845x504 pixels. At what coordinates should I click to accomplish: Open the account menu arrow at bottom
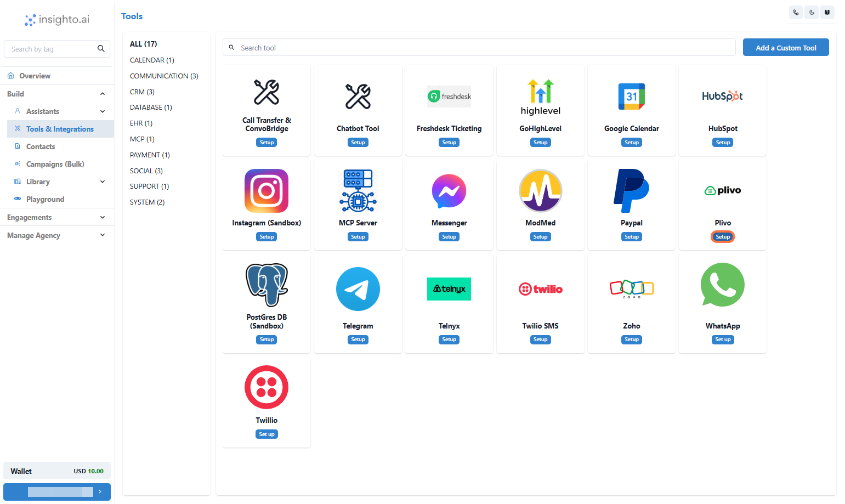(100, 492)
